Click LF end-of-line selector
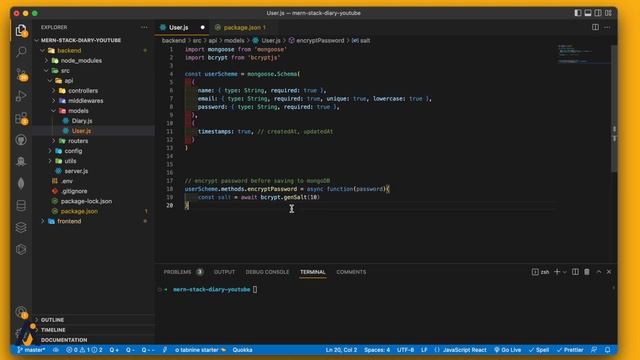Screen dimensions: 640x360 tap(424, 350)
